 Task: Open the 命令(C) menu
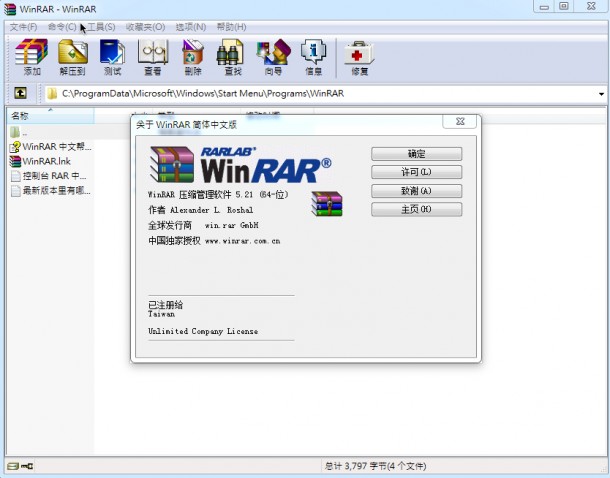click(x=62, y=27)
